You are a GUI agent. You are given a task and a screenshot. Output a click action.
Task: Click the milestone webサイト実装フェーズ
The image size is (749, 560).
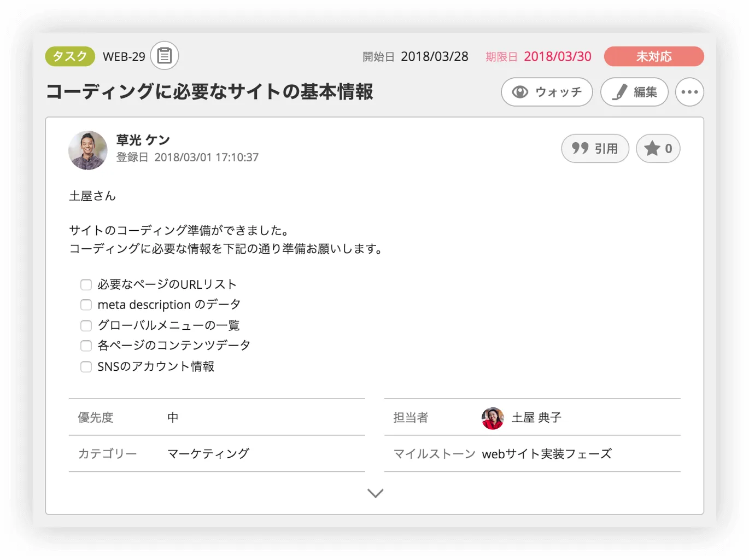tap(547, 454)
